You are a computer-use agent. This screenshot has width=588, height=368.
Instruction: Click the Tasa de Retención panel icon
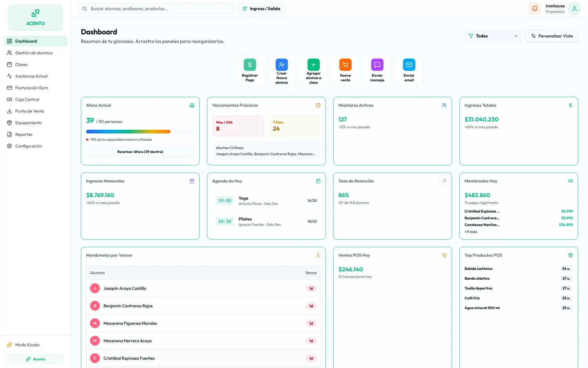click(444, 181)
